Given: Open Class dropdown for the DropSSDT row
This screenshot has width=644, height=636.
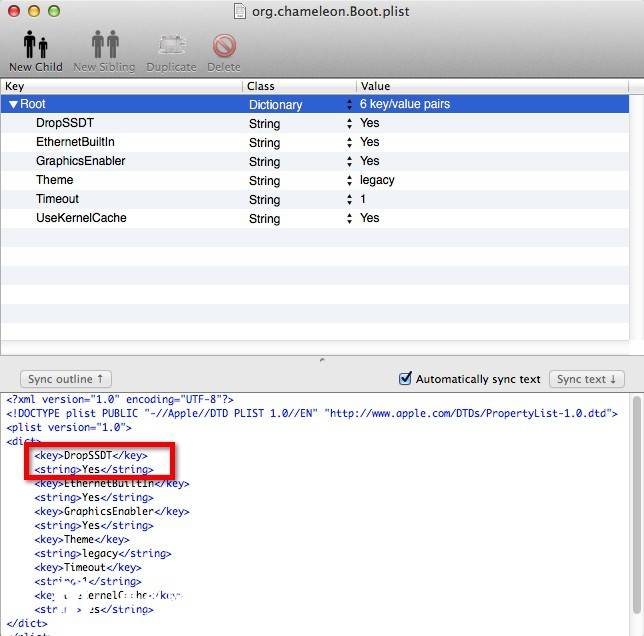Looking at the screenshot, I should [349, 123].
